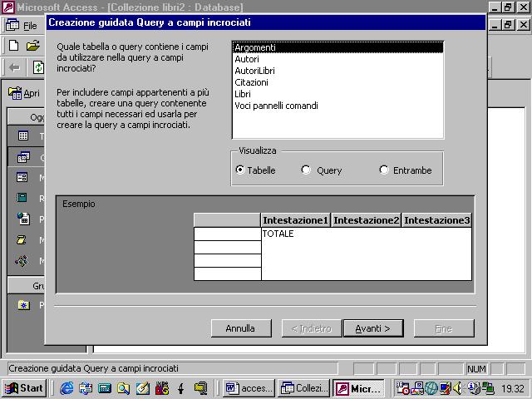532x399 pixels.
Task: Click the back arrow toolbar icon
Action: coord(15,67)
